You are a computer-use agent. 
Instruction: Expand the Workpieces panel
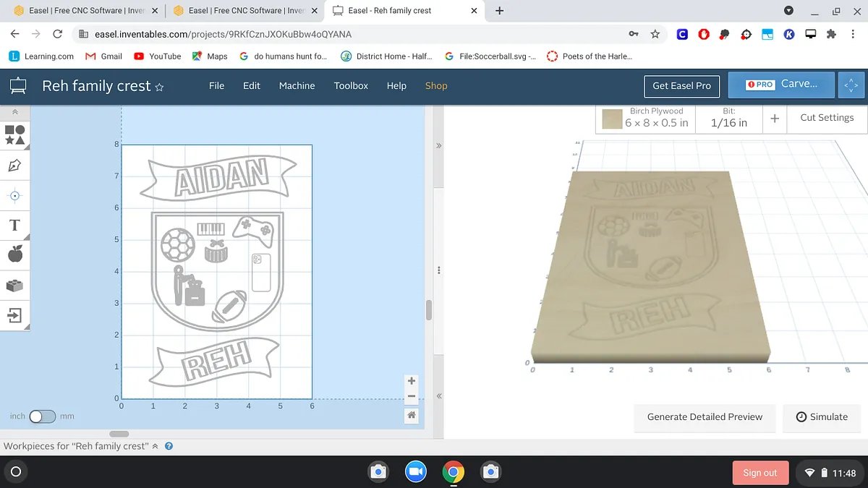click(155, 446)
